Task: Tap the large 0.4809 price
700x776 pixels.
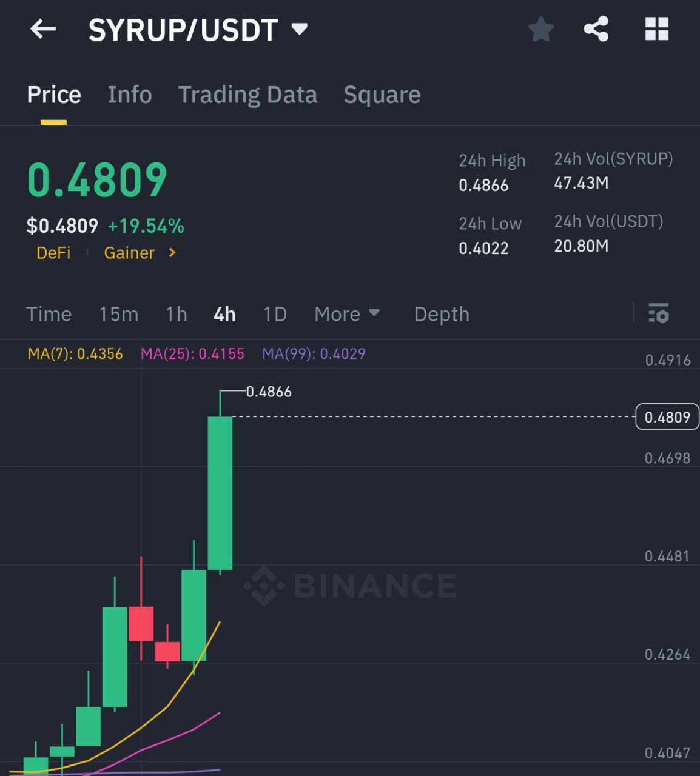Action: click(97, 180)
